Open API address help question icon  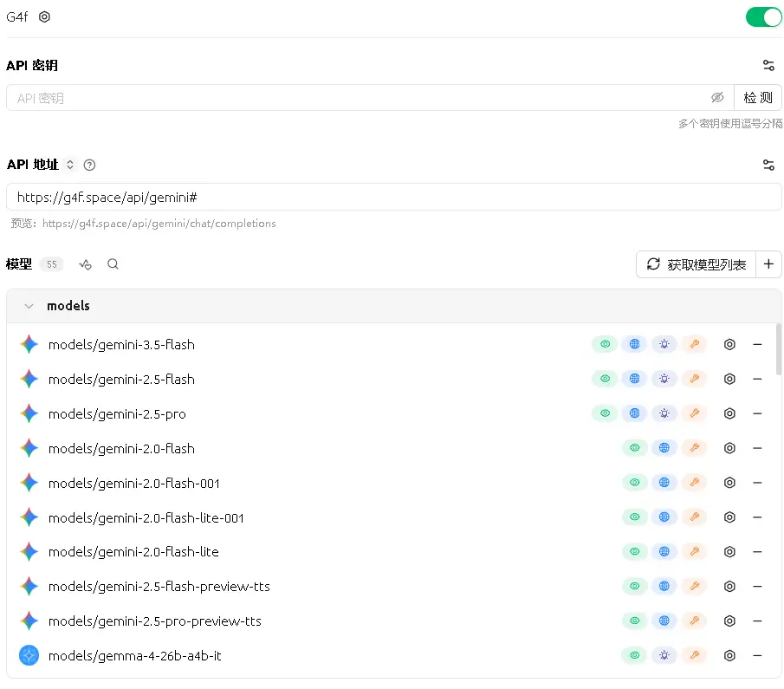pos(89,165)
